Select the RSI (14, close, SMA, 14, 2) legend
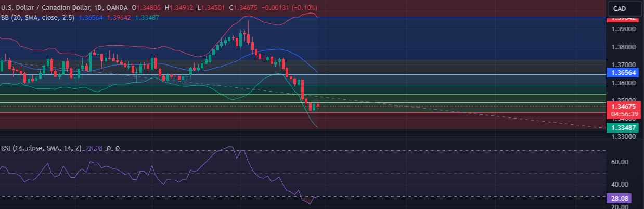 pos(41,148)
